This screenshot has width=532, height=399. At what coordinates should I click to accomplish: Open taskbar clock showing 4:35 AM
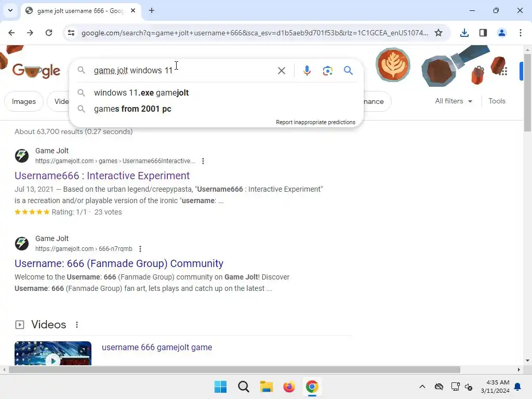coord(495,387)
